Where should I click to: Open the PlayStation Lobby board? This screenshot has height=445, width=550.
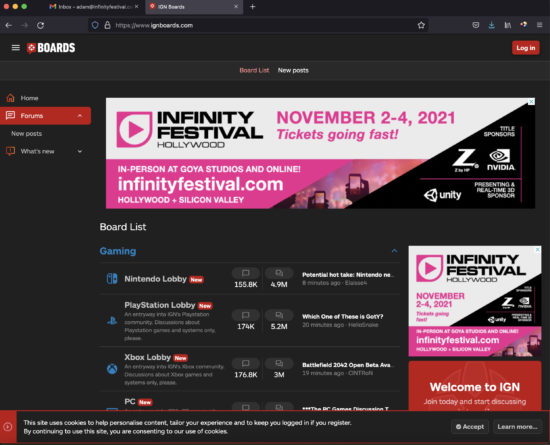coord(160,305)
